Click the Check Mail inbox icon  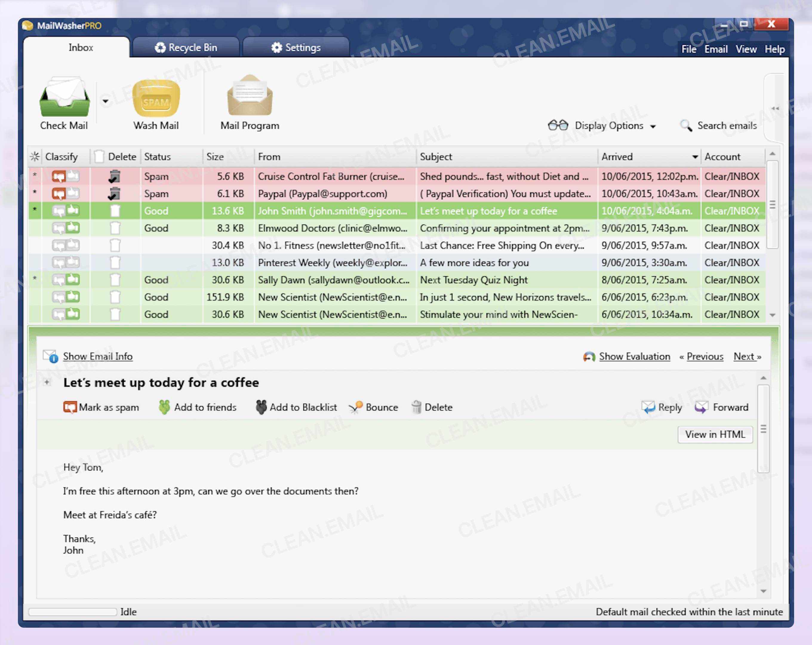(x=65, y=96)
